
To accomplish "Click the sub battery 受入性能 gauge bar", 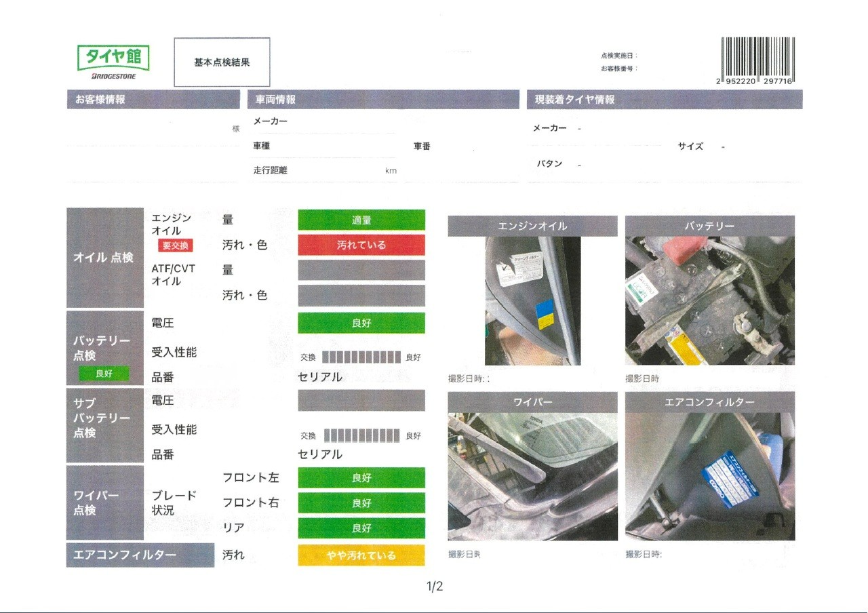I will pyautogui.click(x=361, y=435).
